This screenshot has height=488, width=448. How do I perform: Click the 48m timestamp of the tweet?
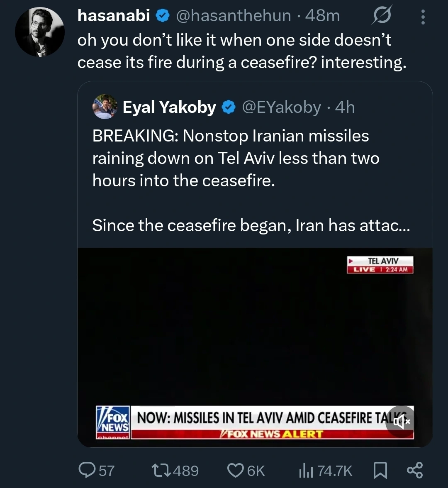[x=323, y=16]
